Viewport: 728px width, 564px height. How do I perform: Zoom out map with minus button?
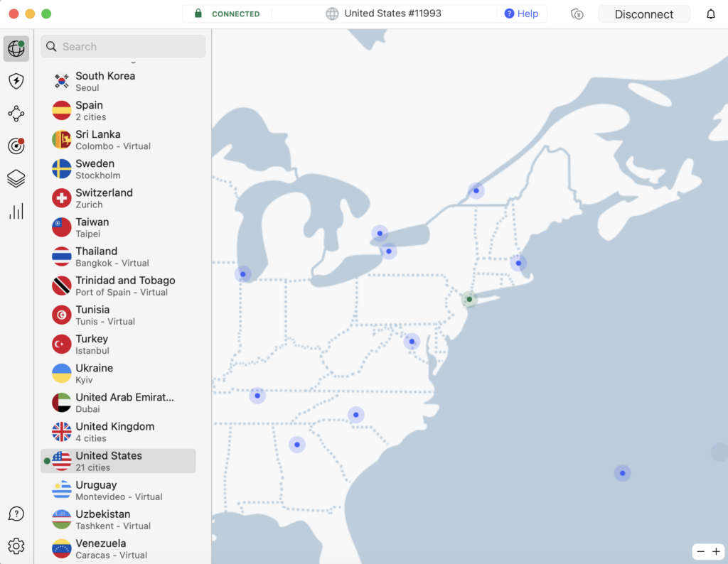(x=700, y=551)
